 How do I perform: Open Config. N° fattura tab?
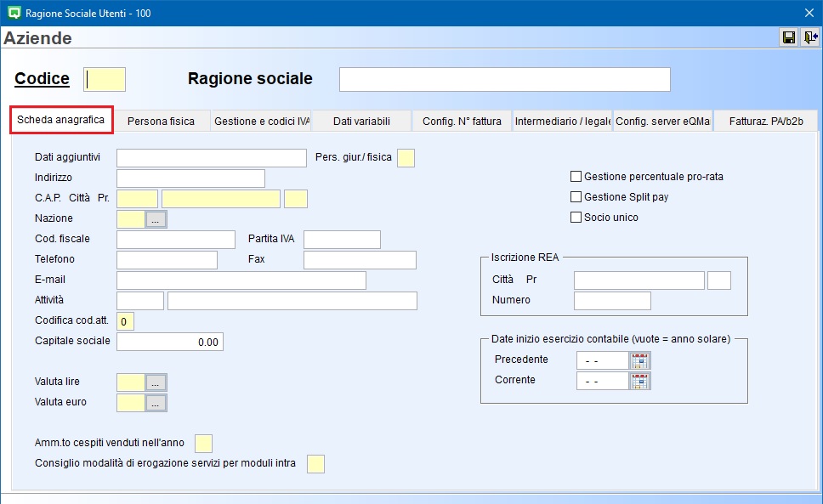(462, 122)
